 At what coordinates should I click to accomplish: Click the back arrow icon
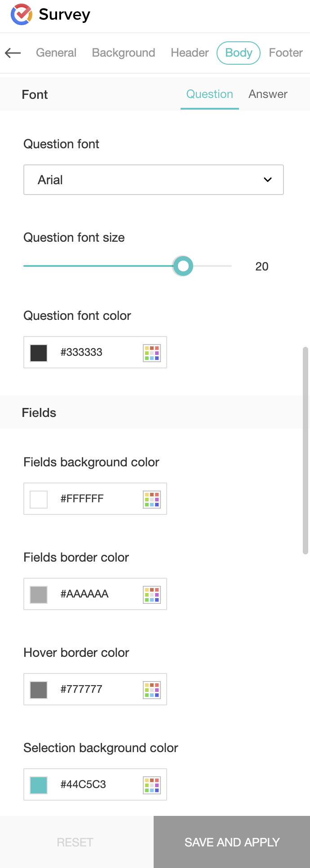coord(13,53)
